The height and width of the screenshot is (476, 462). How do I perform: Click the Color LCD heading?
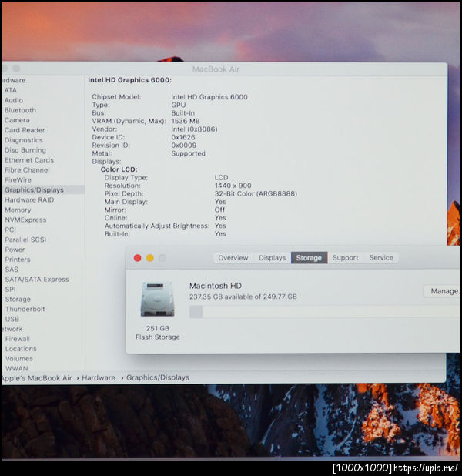119,169
